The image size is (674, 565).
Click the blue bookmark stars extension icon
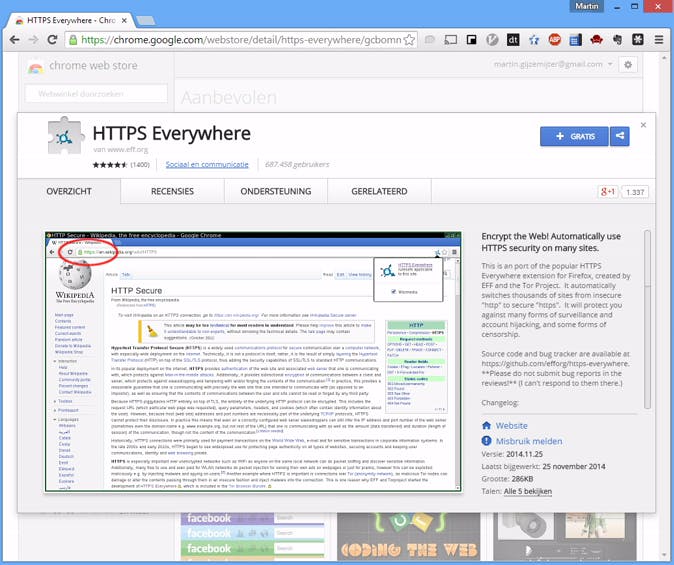pyautogui.click(x=534, y=40)
